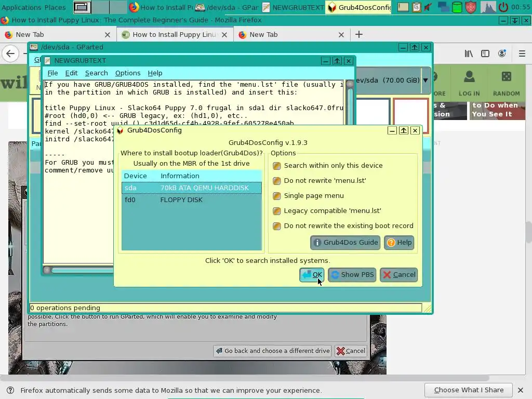Open the Options menu in NEWGRUBTEXT
The width and height of the screenshot is (532, 399).
click(x=128, y=73)
